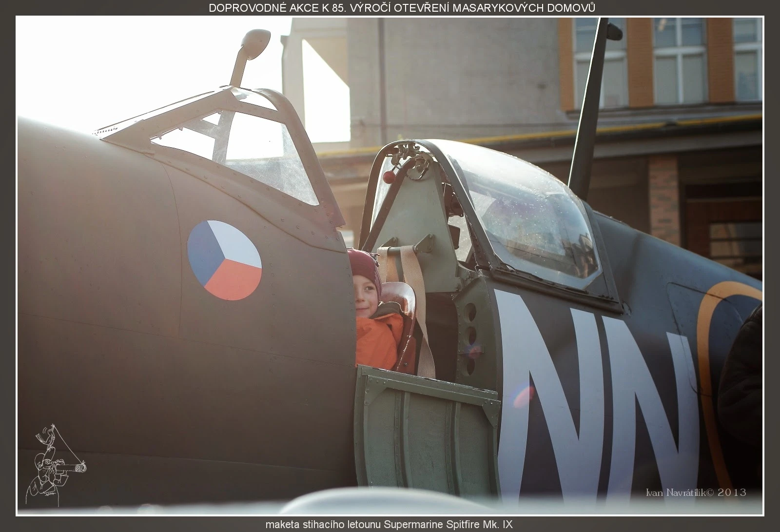Click the Ivan Navrátilík 2013 copyright text
The height and width of the screenshot is (532, 780).
click(696, 493)
